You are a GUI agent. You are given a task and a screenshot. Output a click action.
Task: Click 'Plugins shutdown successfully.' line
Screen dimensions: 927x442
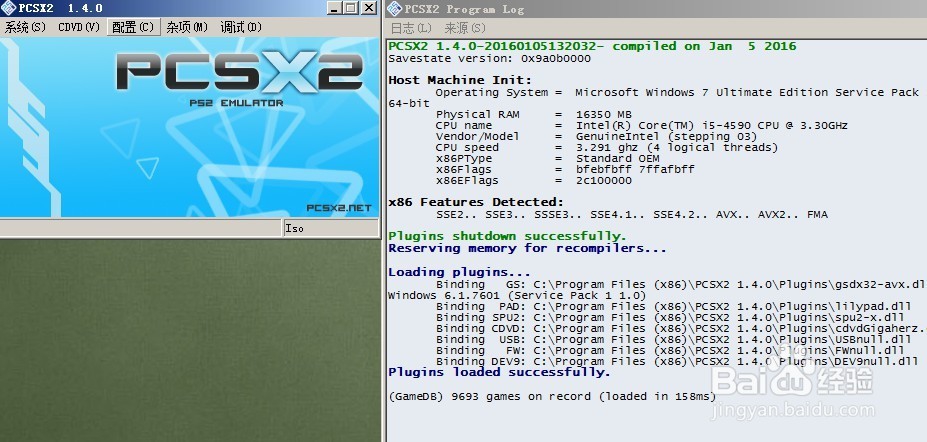tap(507, 236)
